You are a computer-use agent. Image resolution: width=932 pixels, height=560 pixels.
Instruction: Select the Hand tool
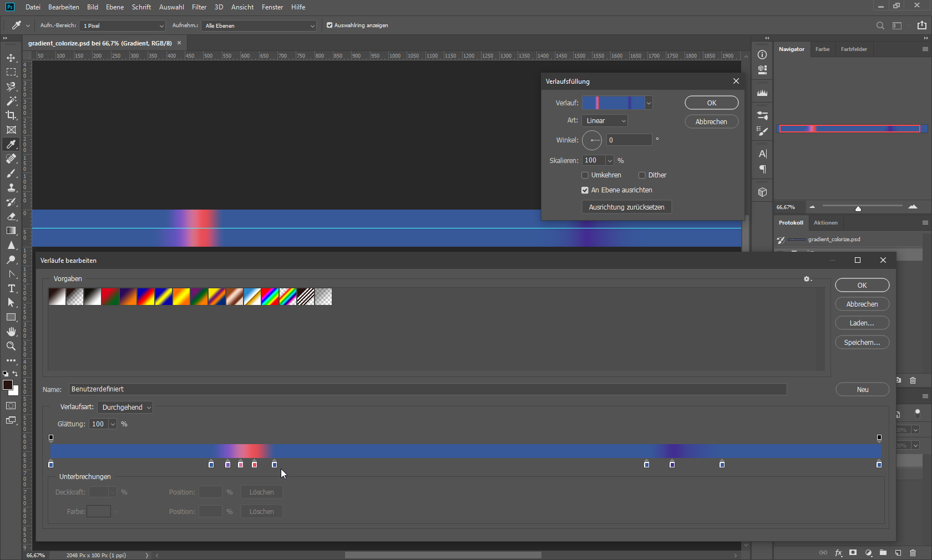point(11,332)
